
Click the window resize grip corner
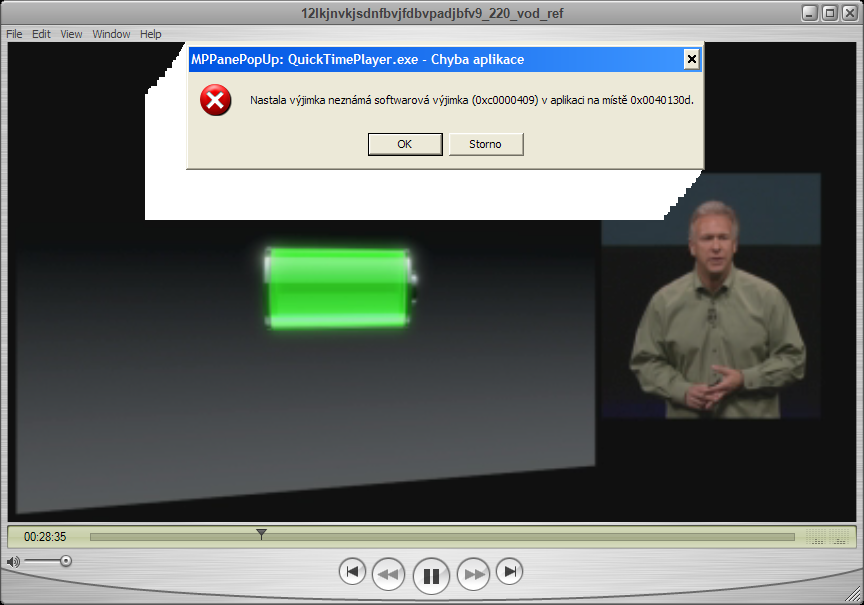pyautogui.click(x=854, y=594)
